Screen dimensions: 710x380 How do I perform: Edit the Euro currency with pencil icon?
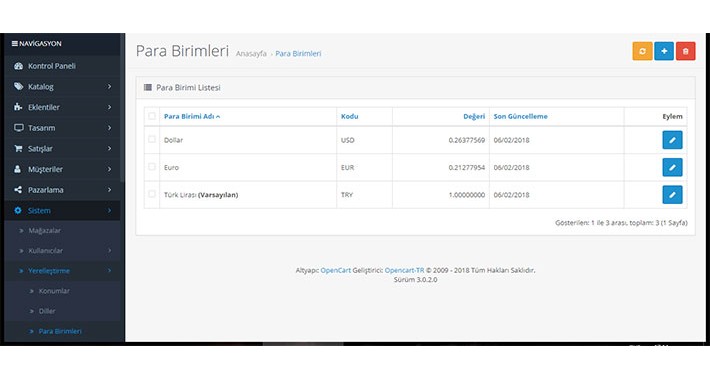pyautogui.click(x=672, y=167)
